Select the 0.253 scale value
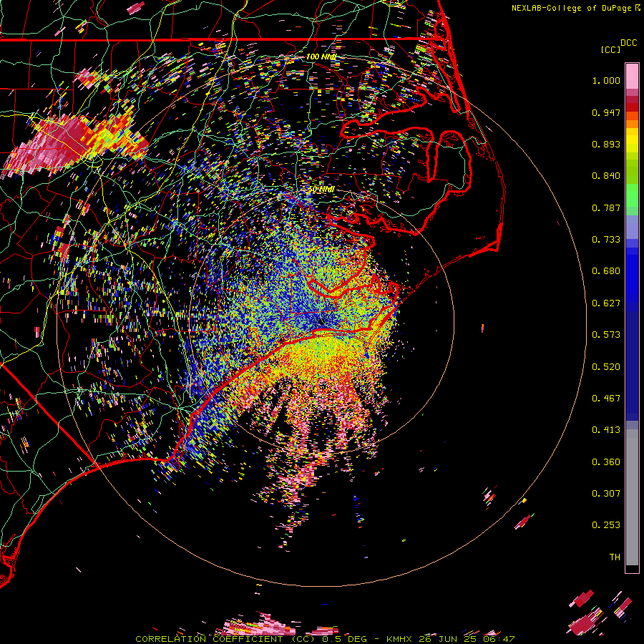Viewport: 644px width, 644px height. pyautogui.click(x=606, y=525)
